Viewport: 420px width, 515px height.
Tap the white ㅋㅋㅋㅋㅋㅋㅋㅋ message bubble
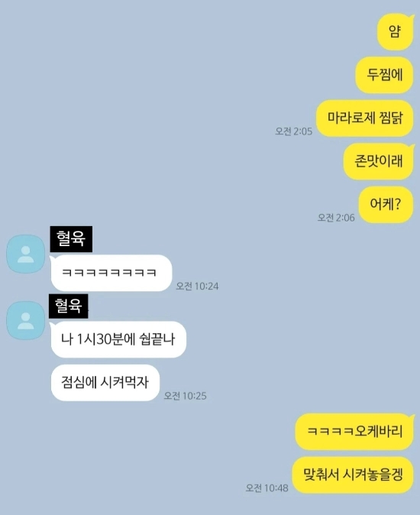pyautogui.click(x=111, y=273)
